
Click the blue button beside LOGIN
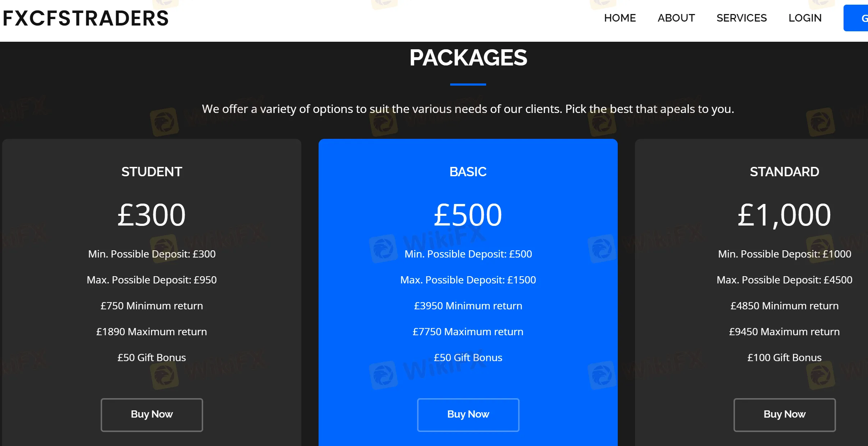[x=856, y=18]
